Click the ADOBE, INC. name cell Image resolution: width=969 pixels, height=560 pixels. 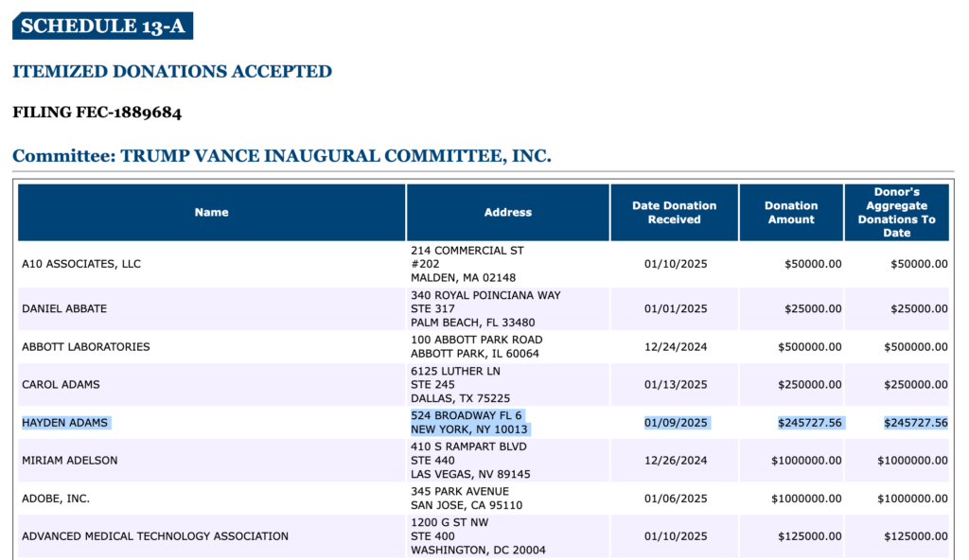[x=56, y=498]
